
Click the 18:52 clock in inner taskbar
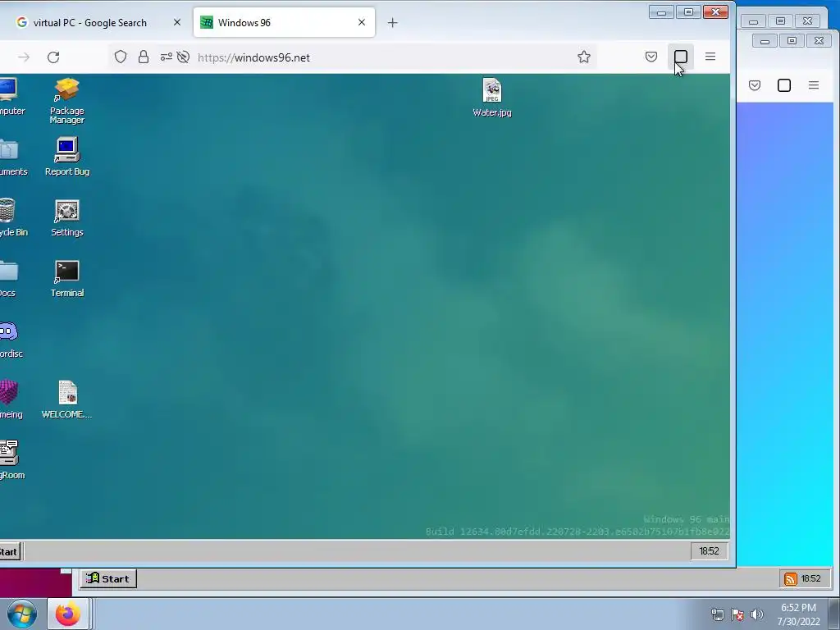pos(709,551)
